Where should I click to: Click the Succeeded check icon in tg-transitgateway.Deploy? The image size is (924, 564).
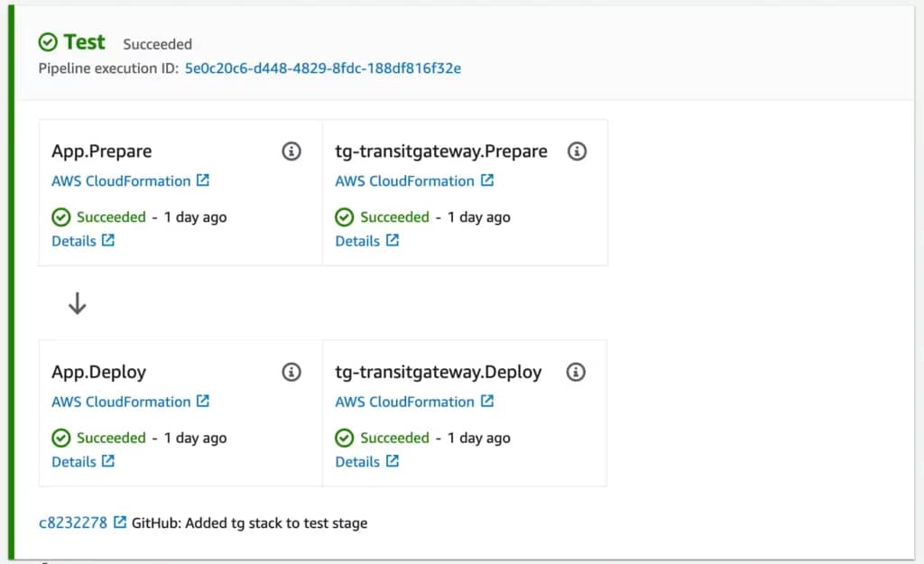[344, 438]
